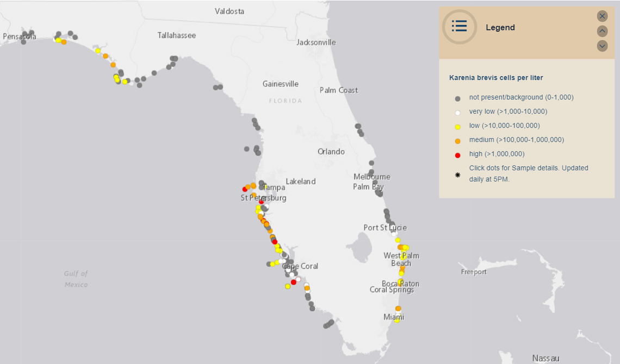The image size is (620, 364).
Task: Select the gray sample dot near Palm Coast
Action: pos(358,129)
